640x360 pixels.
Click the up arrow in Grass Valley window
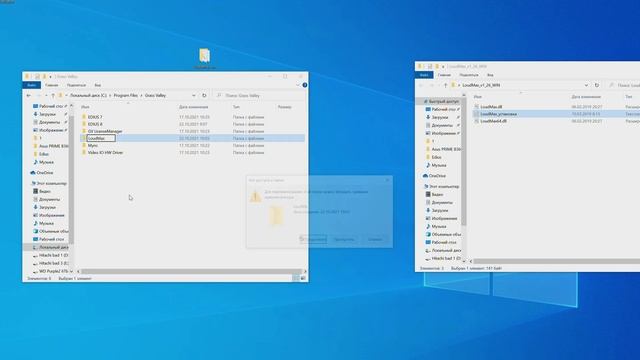(x=53, y=96)
